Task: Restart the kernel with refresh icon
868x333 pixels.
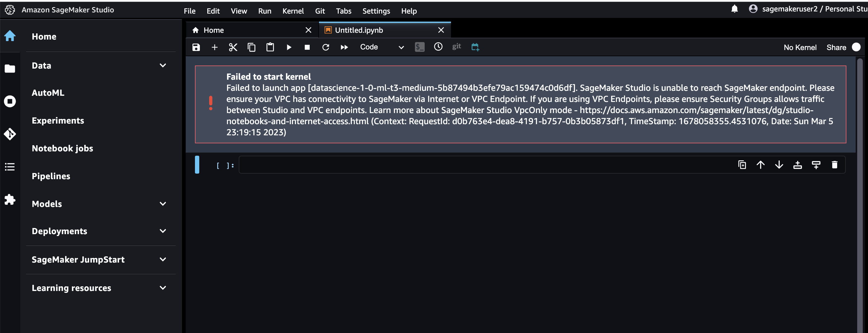Action: tap(325, 47)
